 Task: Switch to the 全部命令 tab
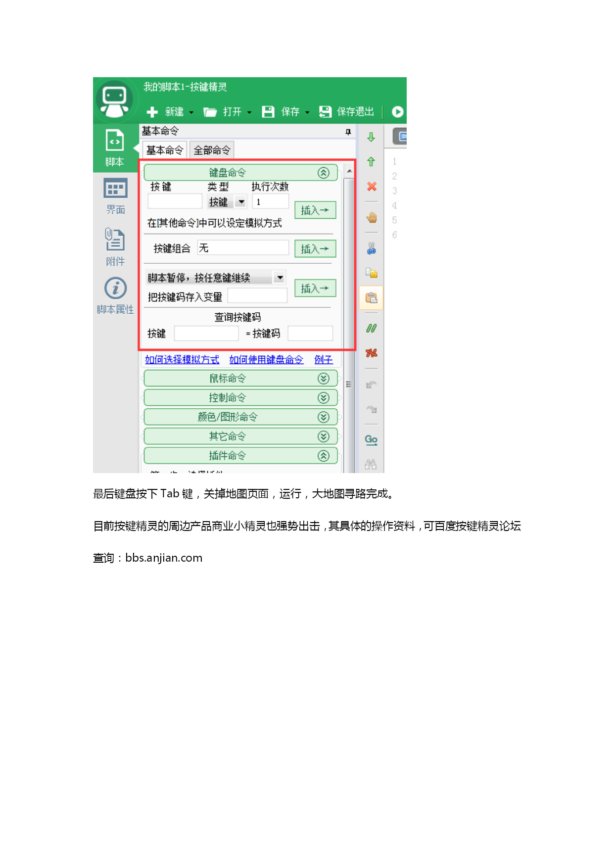(212, 150)
